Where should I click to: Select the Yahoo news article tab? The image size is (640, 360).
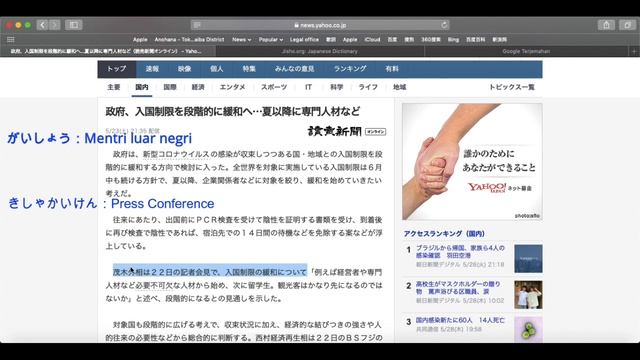point(108,51)
